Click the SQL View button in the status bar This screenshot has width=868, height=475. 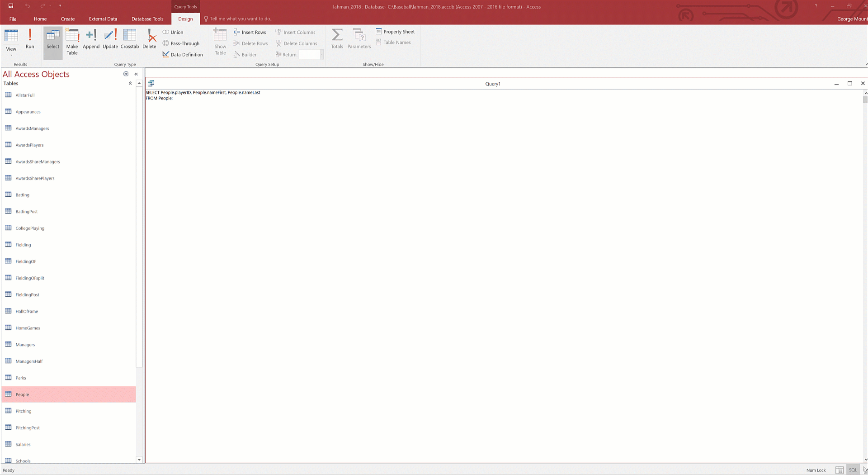853,470
